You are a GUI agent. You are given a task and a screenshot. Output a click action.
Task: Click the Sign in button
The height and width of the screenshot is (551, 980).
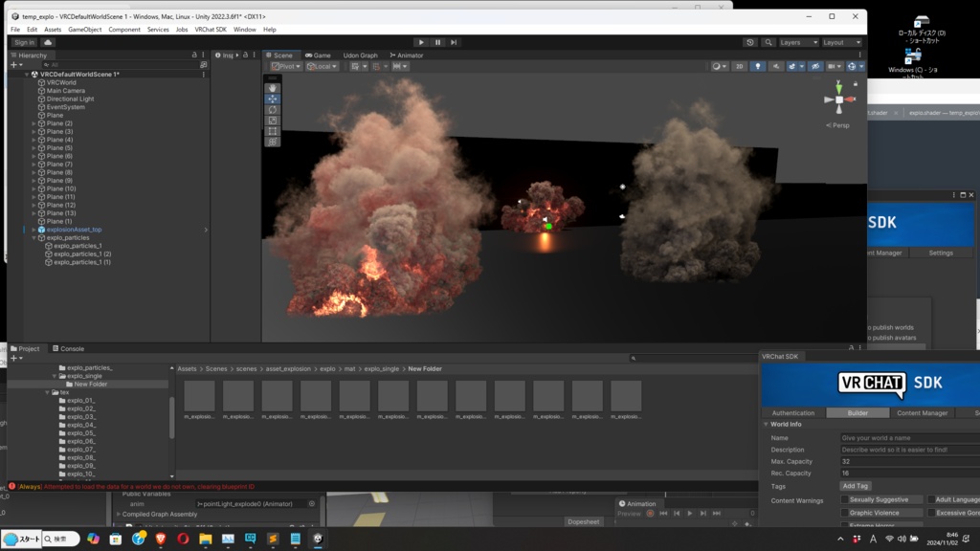24,42
